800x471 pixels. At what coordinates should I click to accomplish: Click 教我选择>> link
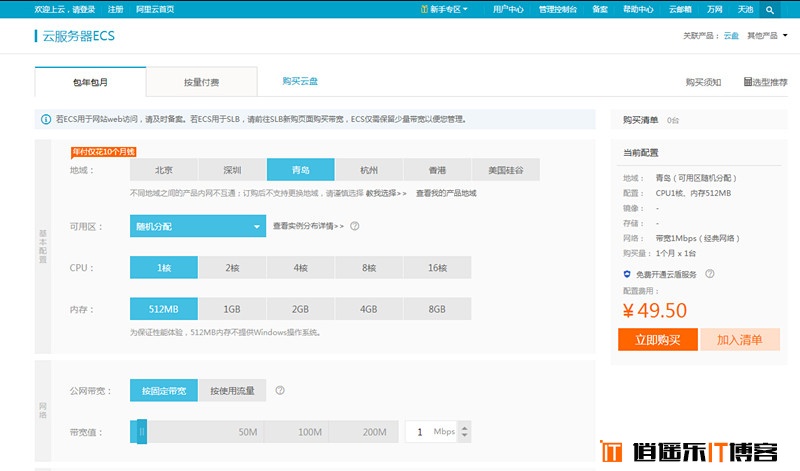pyautogui.click(x=386, y=193)
